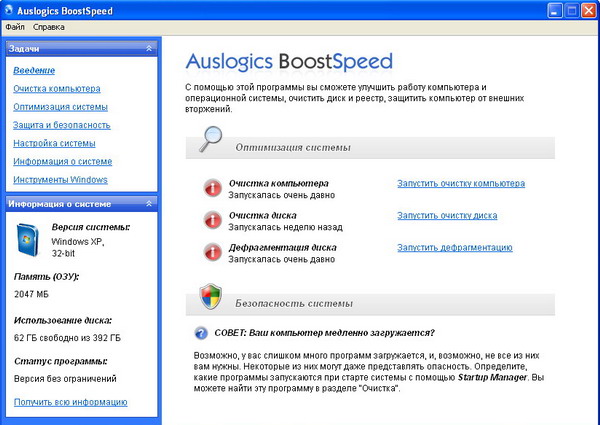Viewport: 600px width, 425px height.
Task: Click the Windows XP, 32-bit text
Action: pos(78,248)
